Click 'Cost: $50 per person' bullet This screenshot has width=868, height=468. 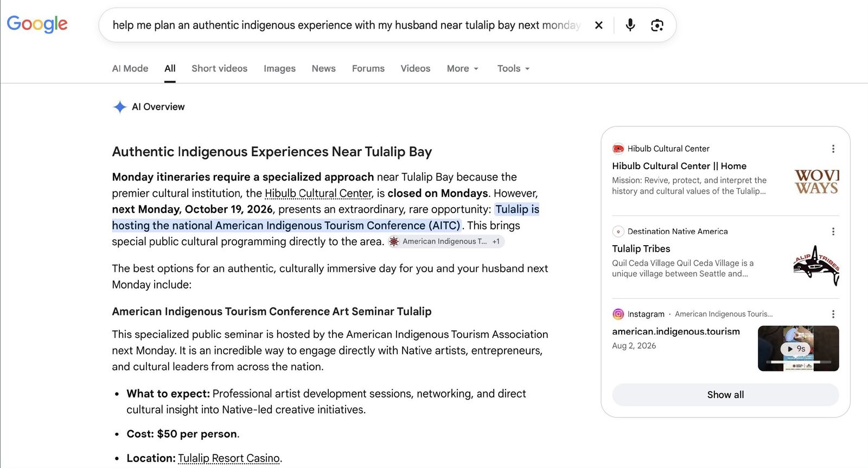(x=183, y=434)
